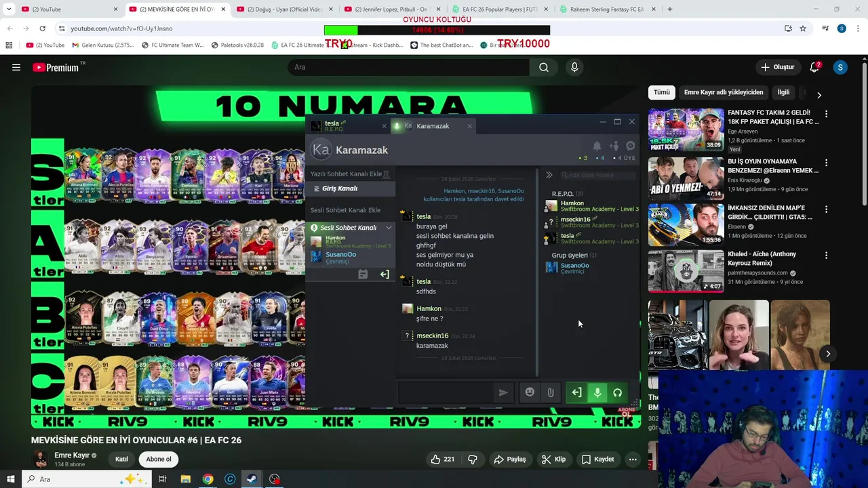Select the Giriş Kanalı text channel

pyautogui.click(x=349, y=188)
